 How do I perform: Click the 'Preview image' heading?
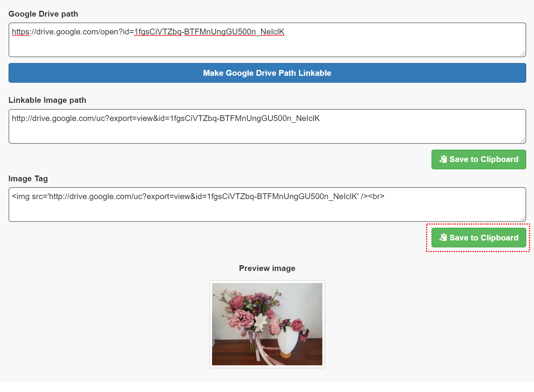[x=267, y=268]
